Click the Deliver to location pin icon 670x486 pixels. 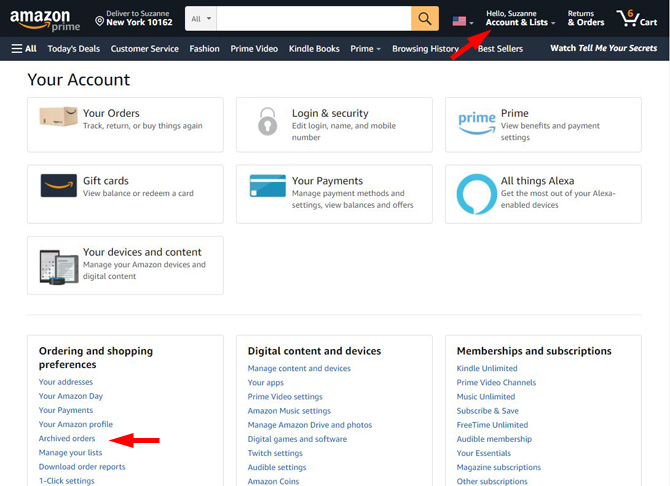[100, 21]
